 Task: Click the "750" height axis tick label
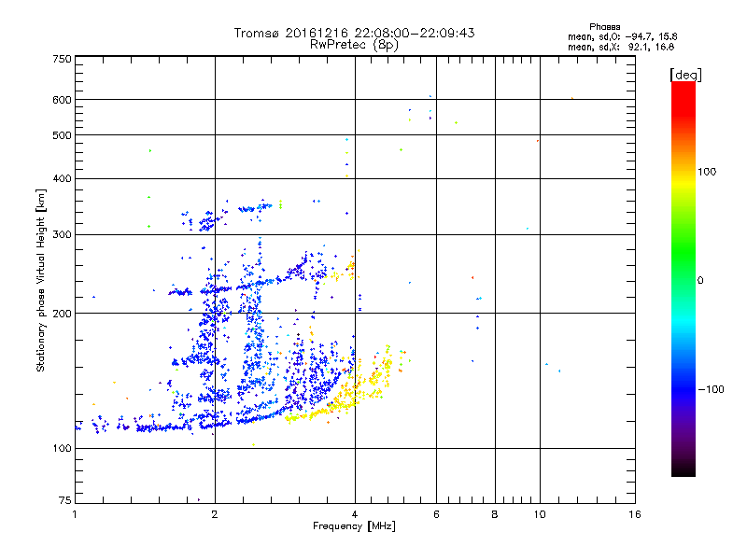pos(62,59)
